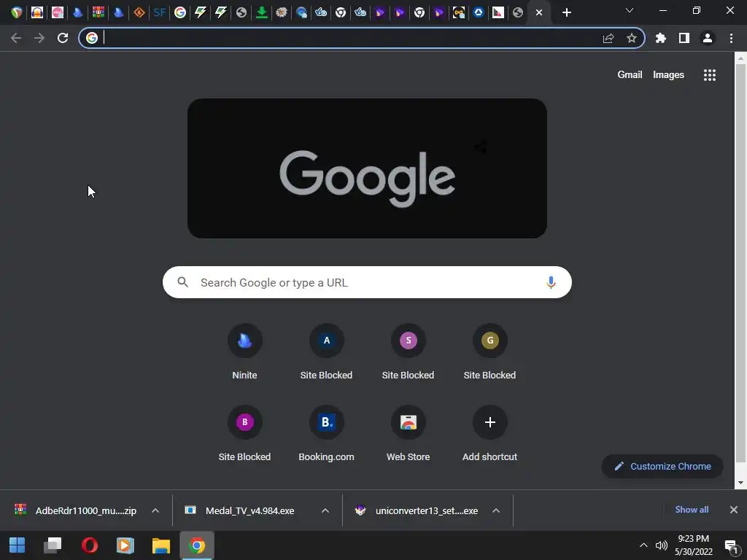Open the blue triangle circle icon tab
747x560 pixels.
[479, 12]
